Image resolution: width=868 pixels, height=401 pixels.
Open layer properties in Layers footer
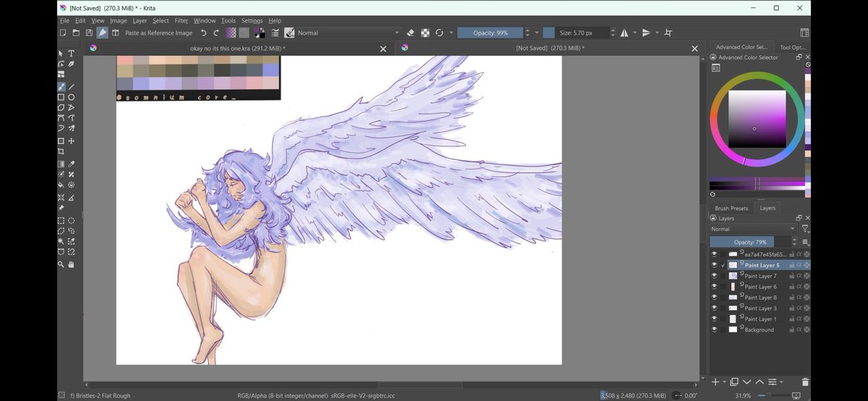pos(773,381)
